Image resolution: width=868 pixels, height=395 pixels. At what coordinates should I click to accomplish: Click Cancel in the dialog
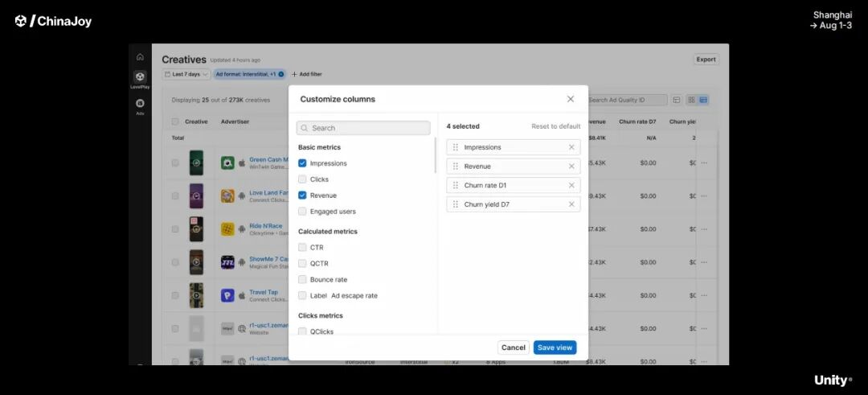[x=513, y=348]
